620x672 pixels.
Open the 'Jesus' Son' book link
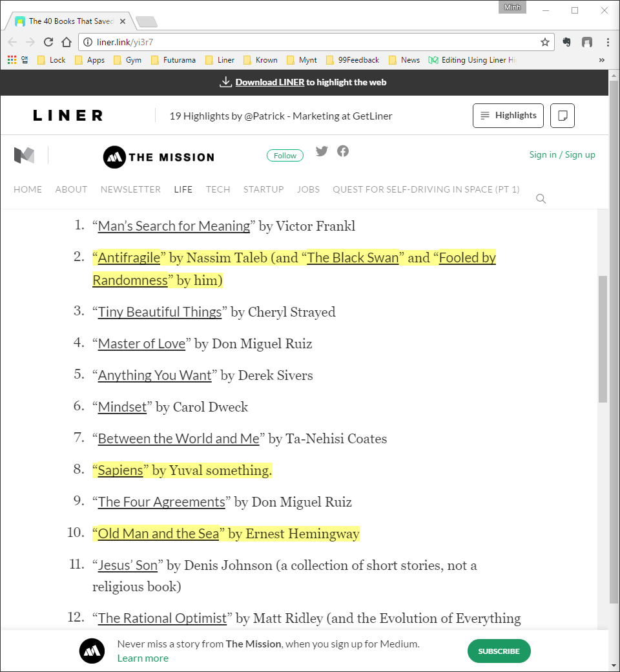[128, 565]
